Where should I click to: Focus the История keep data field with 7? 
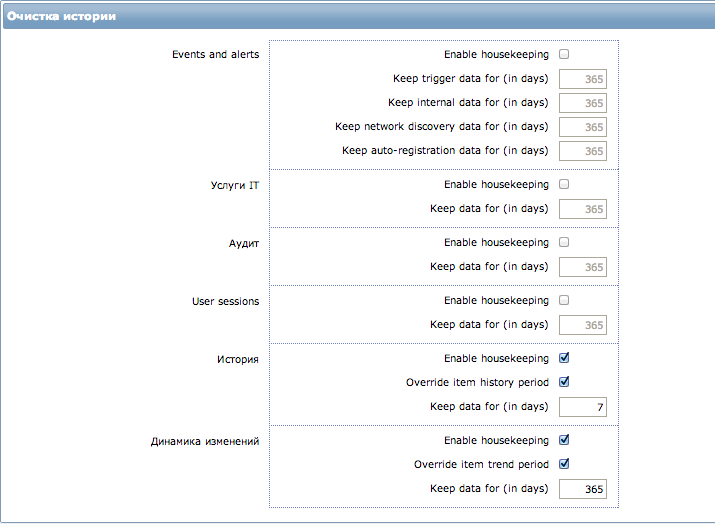pyautogui.click(x=583, y=407)
